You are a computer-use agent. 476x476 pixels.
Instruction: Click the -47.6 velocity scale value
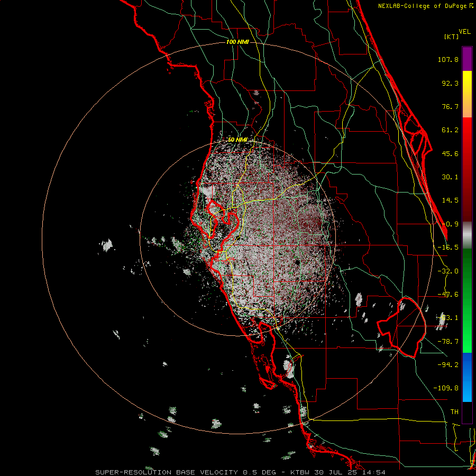coord(448,295)
